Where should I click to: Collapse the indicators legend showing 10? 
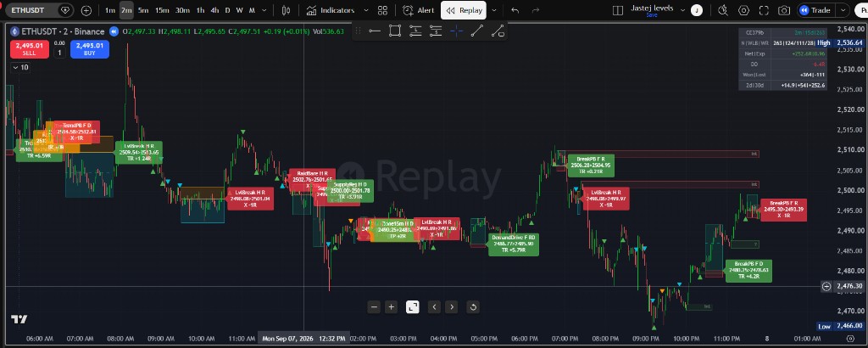point(21,68)
